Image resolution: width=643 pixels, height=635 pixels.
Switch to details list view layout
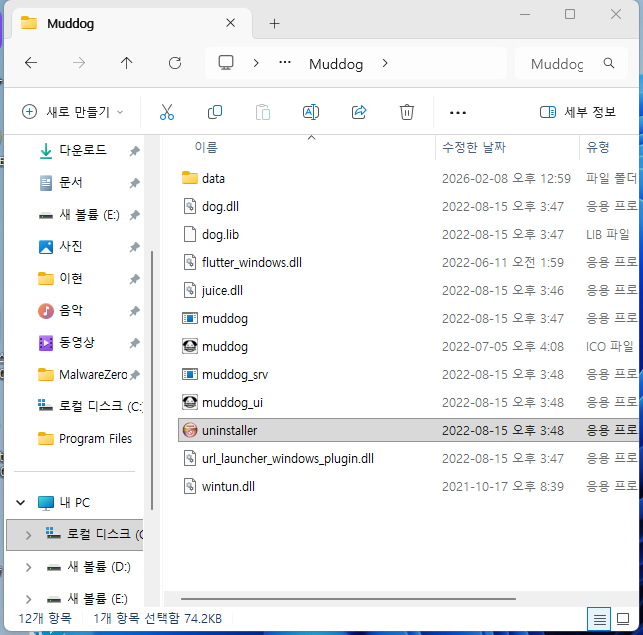coord(598,619)
